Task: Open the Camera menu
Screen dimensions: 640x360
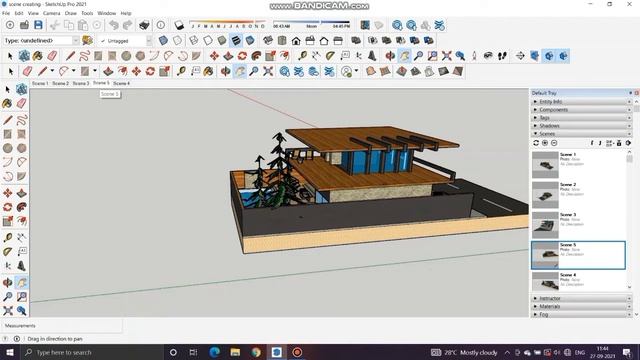Action: point(51,13)
